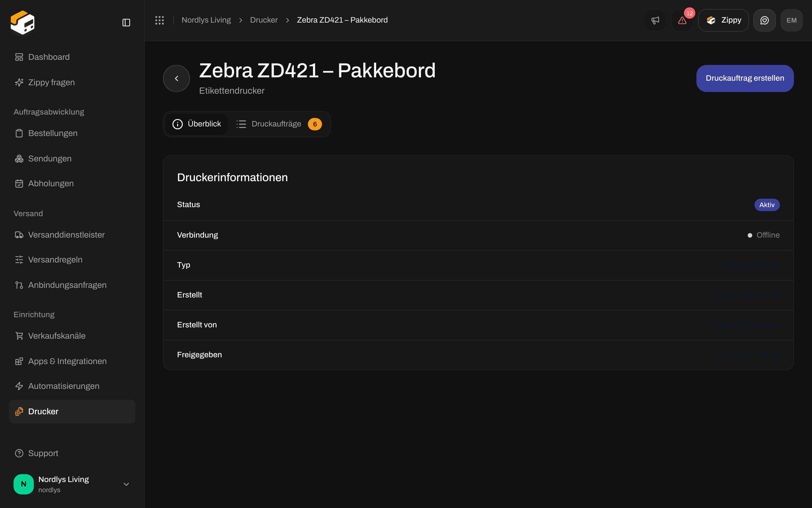Open Zippy fragen in sidebar

point(72,82)
